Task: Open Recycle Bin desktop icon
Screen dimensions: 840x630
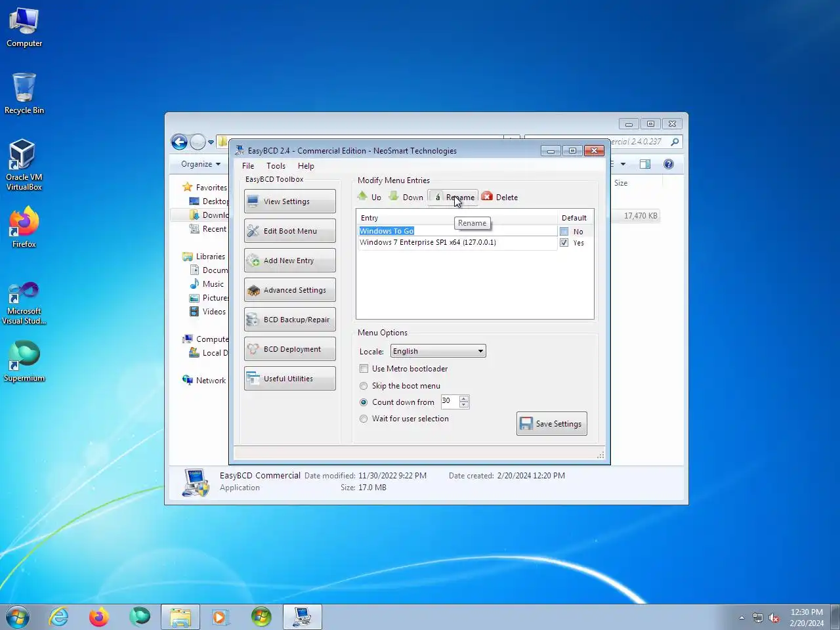Action: pyautogui.click(x=24, y=93)
